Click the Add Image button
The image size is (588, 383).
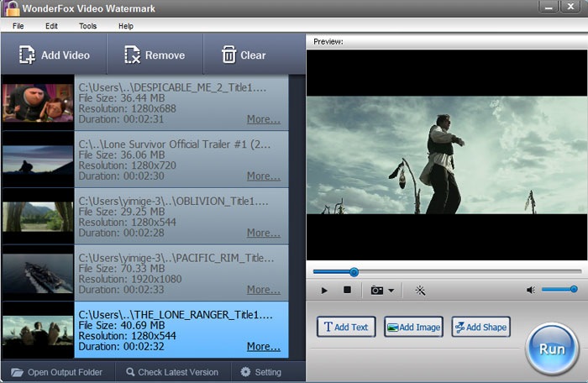413,327
